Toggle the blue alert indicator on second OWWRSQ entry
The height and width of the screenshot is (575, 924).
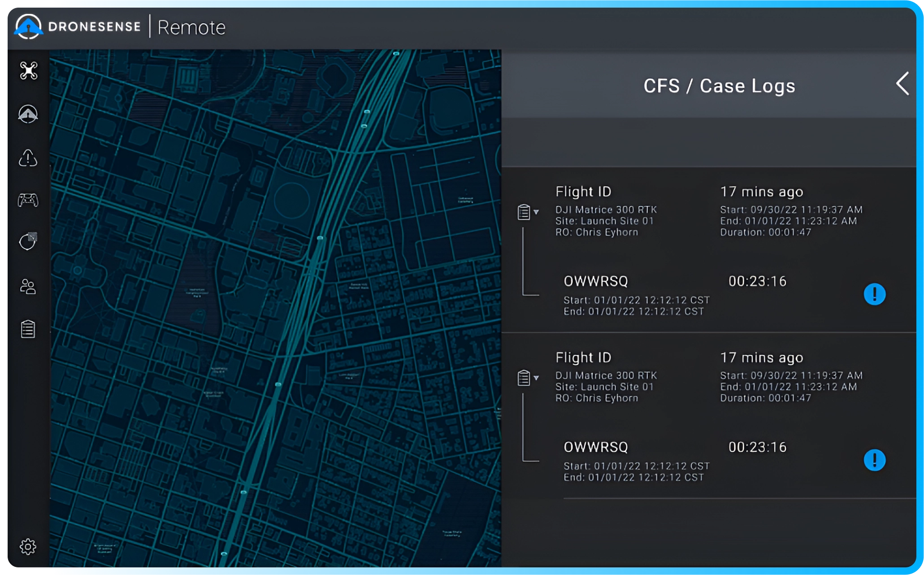click(875, 461)
